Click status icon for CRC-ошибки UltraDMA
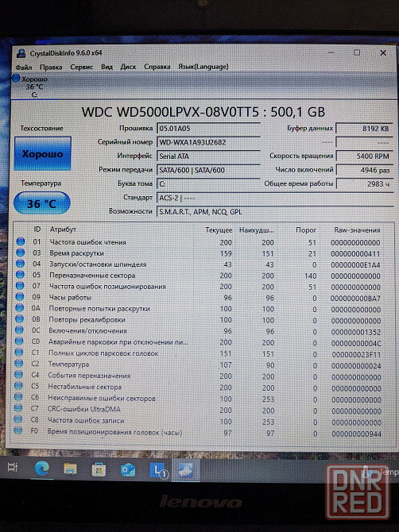The image size is (399, 532). pos(18,408)
